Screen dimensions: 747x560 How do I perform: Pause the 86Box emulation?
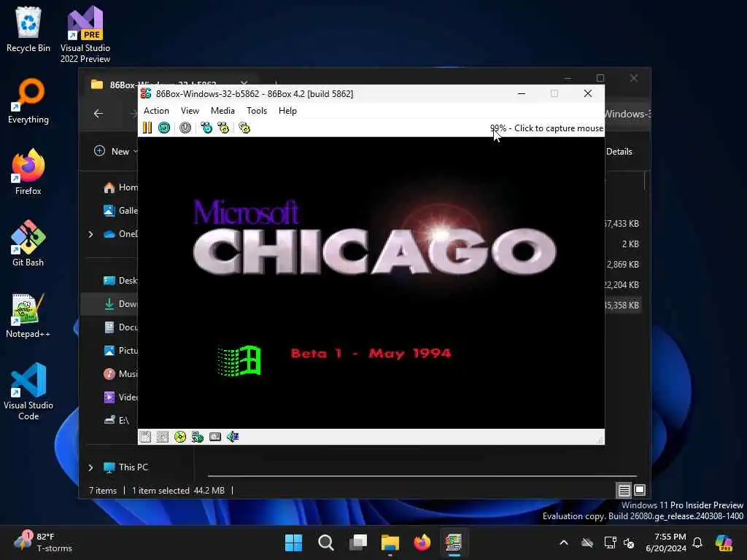147,128
